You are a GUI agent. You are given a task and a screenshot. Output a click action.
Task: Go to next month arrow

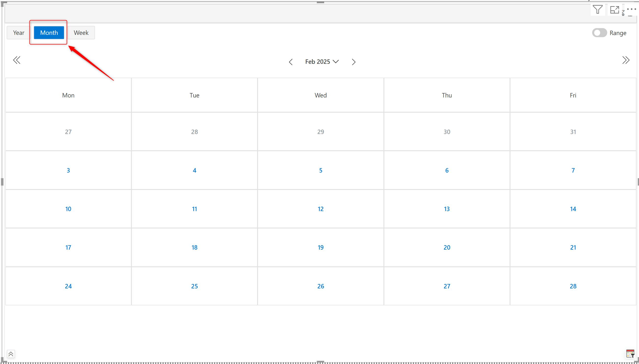click(x=353, y=62)
